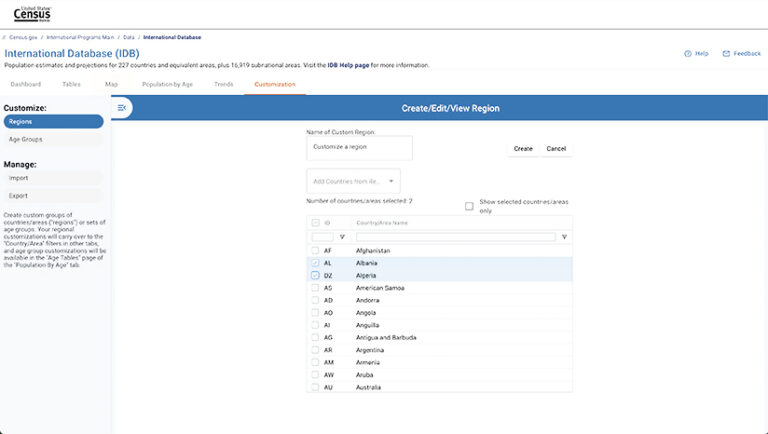
Task: Uncheck the Albania checkbox
Action: point(315,263)
